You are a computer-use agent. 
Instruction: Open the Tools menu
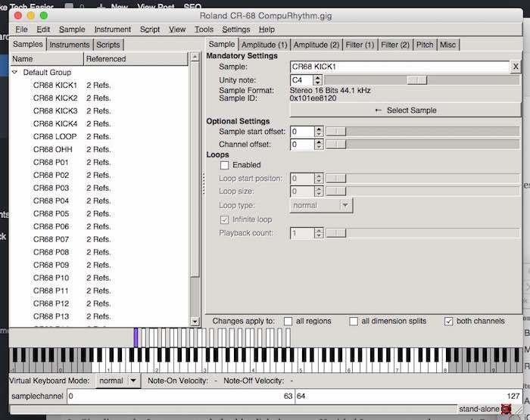point(204,30)
